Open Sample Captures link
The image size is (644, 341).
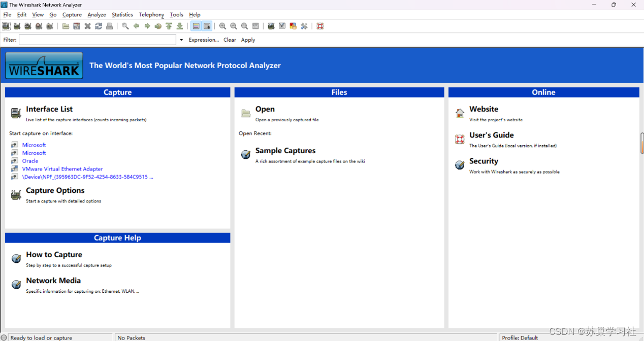(x=285, y=151)
